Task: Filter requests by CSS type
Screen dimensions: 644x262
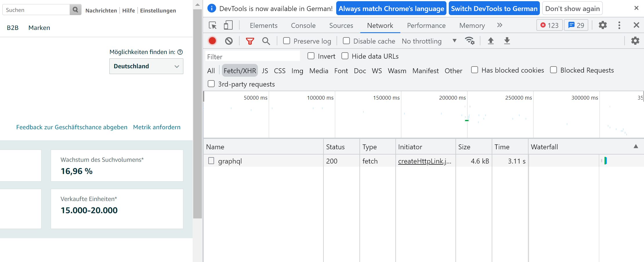Action: (280, 71)
